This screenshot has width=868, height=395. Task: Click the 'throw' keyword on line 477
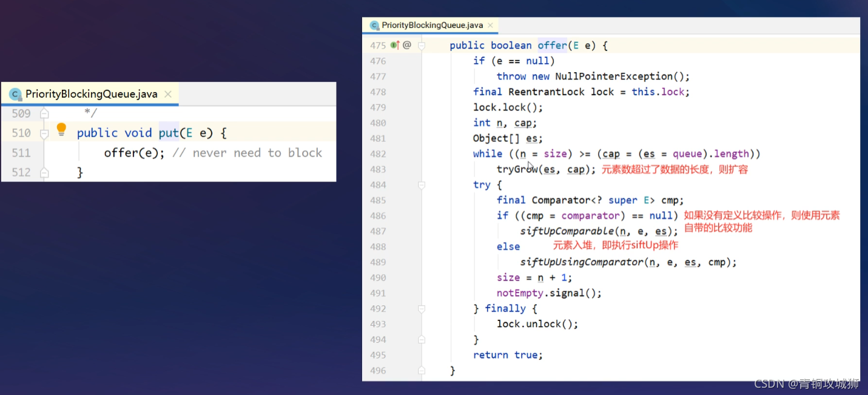pyautogui.click(x=511, y=76)
